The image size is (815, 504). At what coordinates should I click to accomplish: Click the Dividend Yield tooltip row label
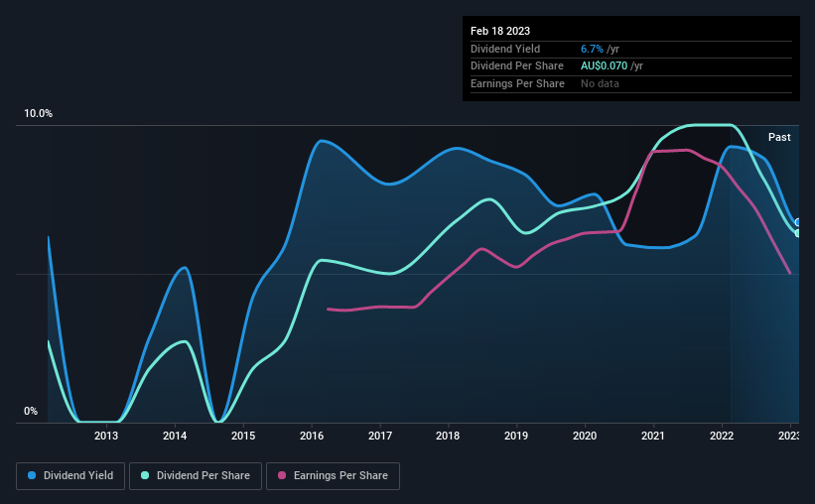pyautogui.click(x=505, y=49)
